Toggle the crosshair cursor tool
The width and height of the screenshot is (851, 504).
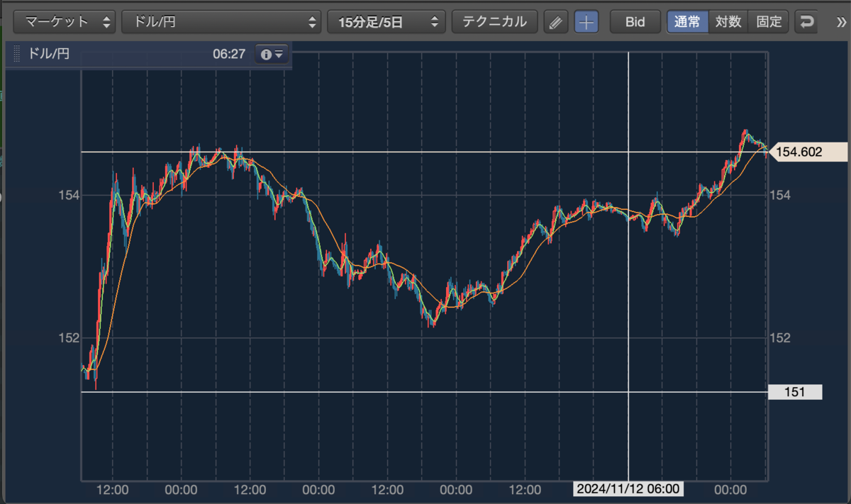tap(586, 22)
